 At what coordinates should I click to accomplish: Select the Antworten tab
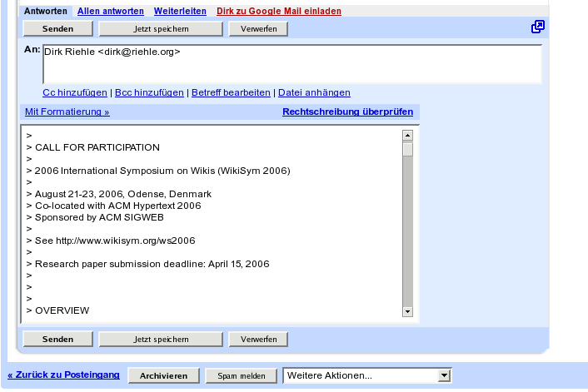point(45,12)
